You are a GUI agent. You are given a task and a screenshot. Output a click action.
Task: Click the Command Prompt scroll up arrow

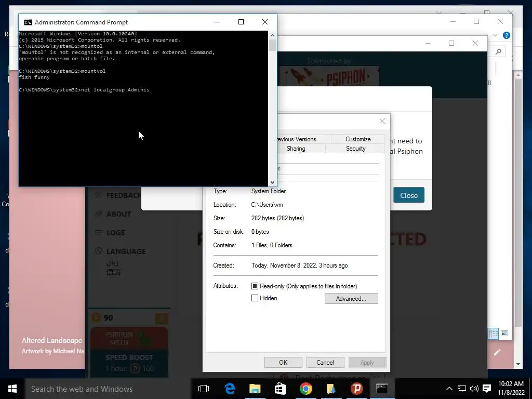click(272, 35)
